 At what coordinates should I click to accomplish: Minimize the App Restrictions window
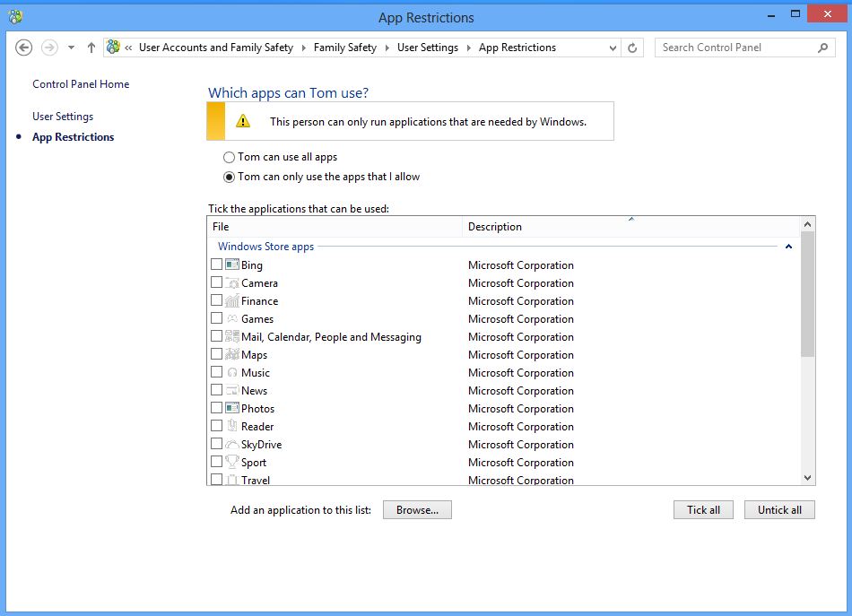point(771,15)
